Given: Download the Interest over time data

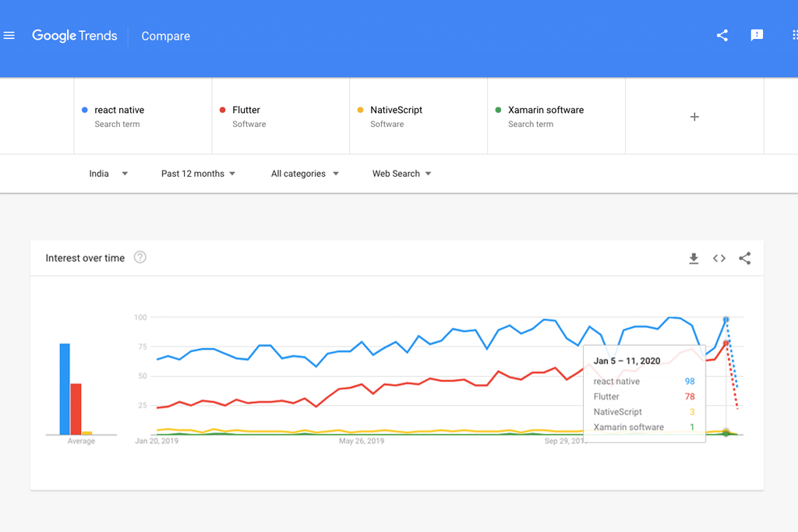Looking at the screenshot, I should [694, 258].
